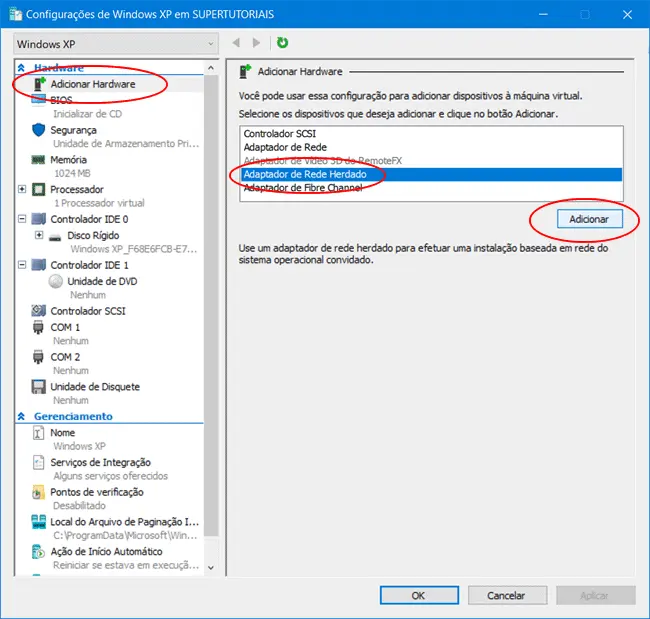Click the OK button
The image size is (650, 619).
point(419,595)
